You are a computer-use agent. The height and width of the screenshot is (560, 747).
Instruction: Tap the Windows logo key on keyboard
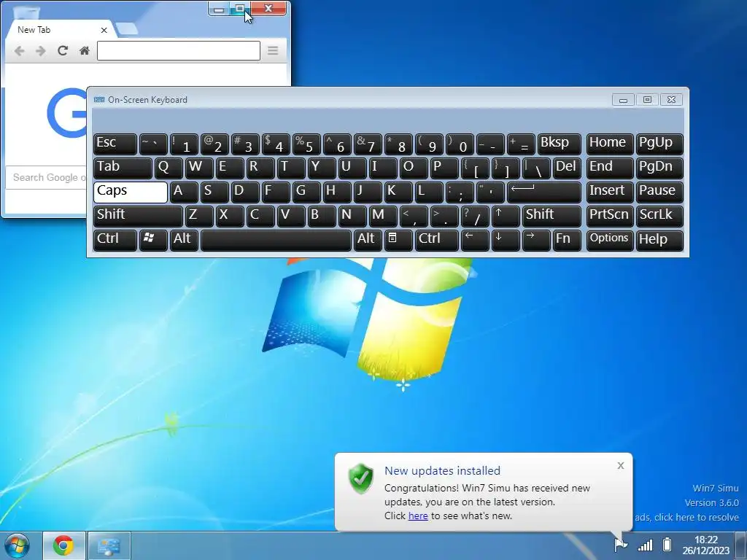click(153, 240)
